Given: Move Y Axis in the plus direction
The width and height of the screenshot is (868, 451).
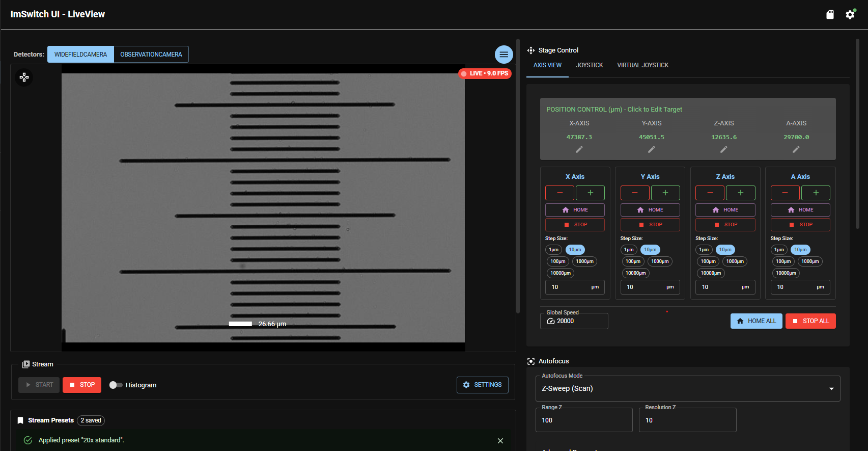Looking at the screenshot, I should [665, 193].
